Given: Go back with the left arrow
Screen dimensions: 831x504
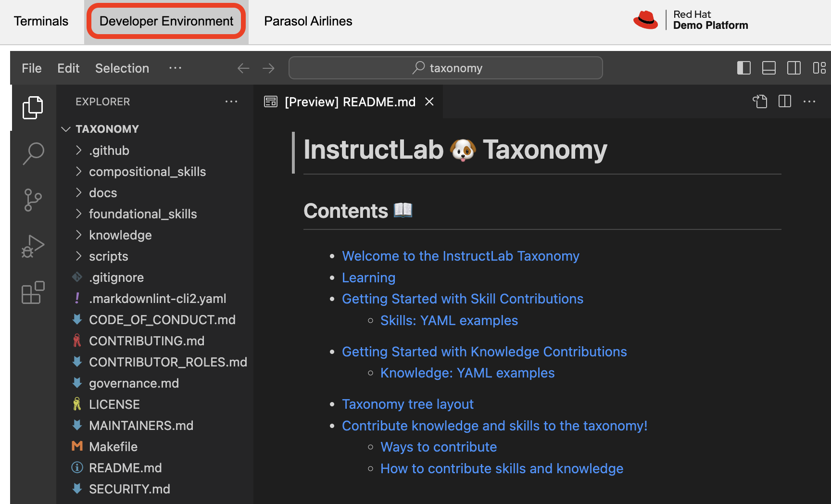Looking at the screenshot, I should coord(243,68).
